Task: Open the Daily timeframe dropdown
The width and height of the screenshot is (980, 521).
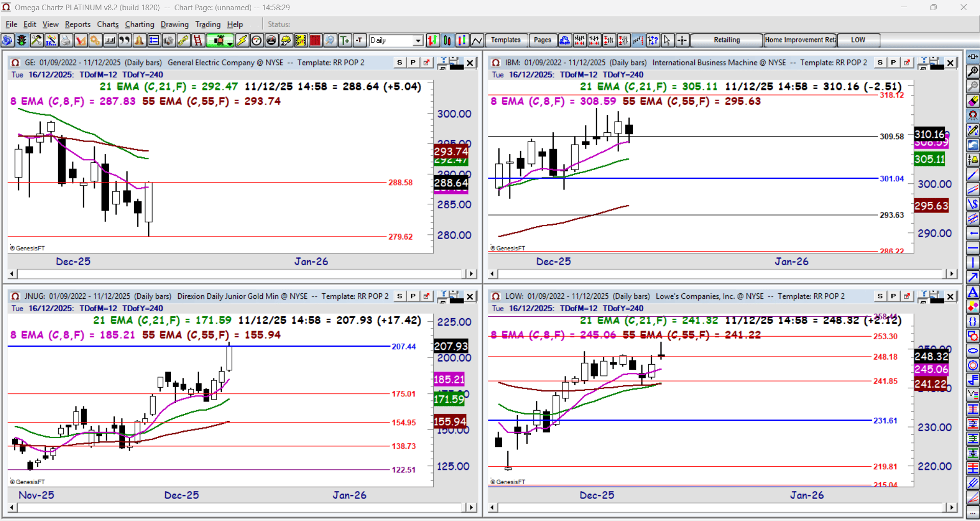Action: tap(418, 40)
